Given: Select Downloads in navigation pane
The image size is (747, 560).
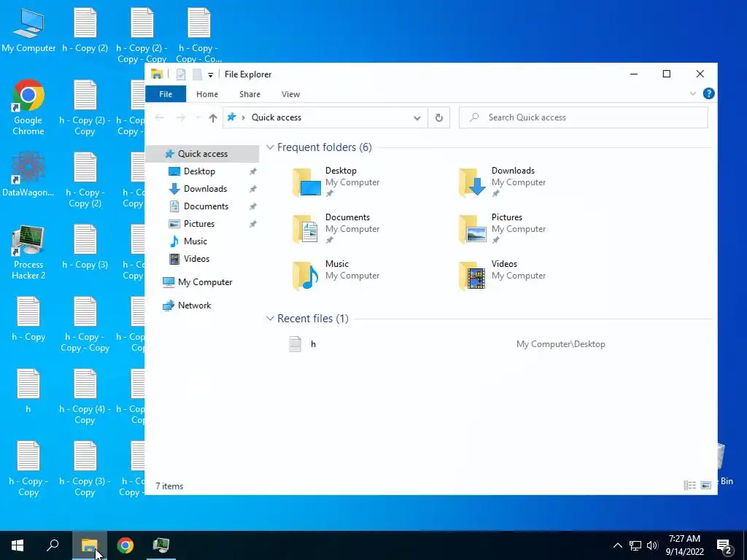Looking at the screenshot, I should point(205,189).
